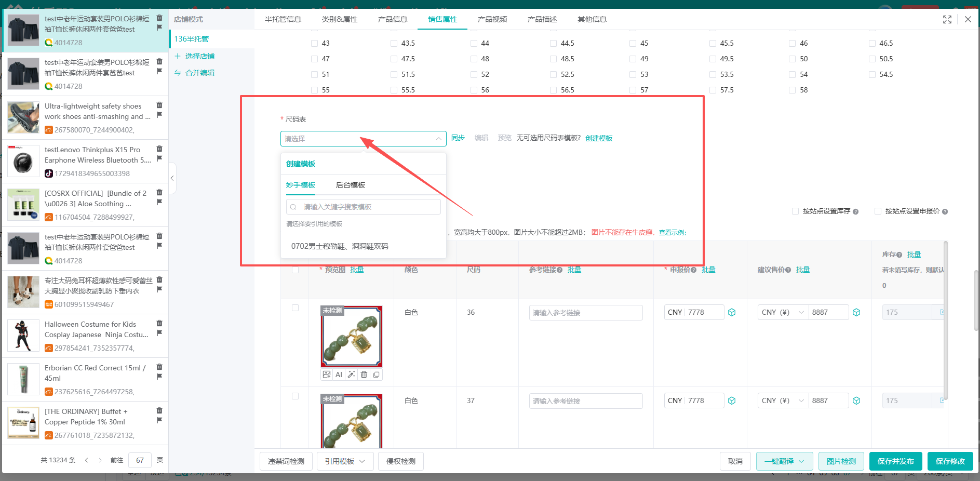Upload image for size 36 row
This screenshot has width=980, height=481.
pyautogui.click(x=326, y=375)
